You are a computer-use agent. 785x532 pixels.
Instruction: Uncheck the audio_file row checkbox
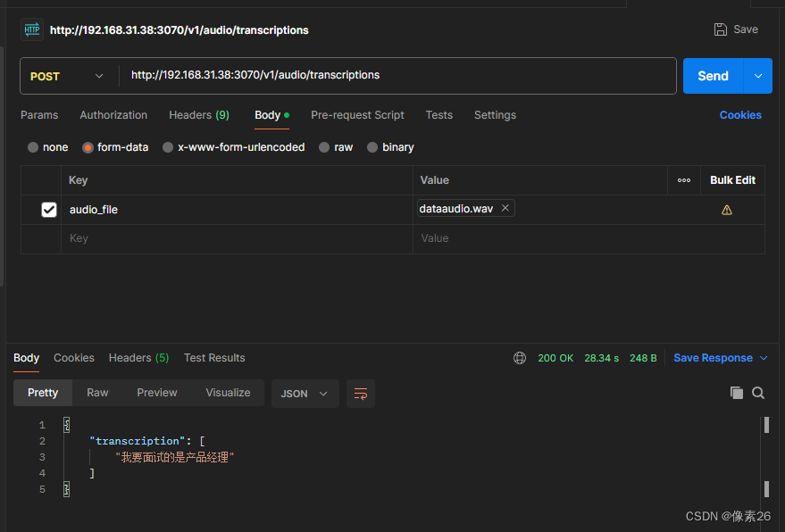click(x=49, y=209)
